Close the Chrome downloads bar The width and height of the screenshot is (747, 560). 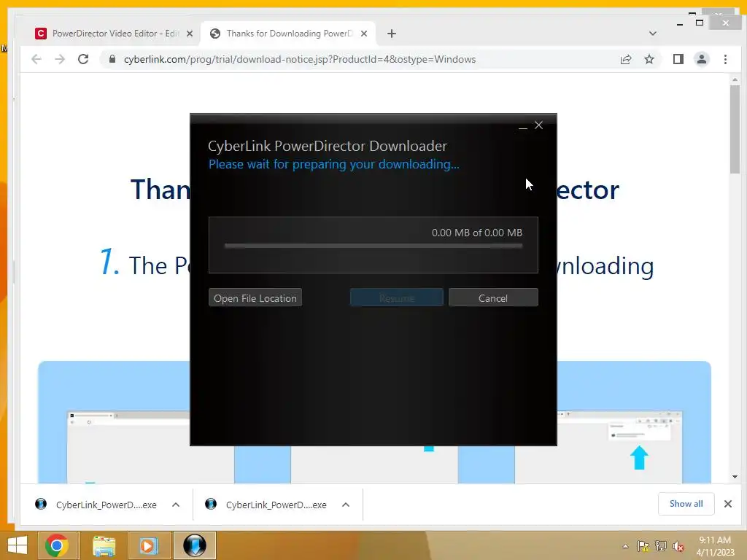pos(728,504)
